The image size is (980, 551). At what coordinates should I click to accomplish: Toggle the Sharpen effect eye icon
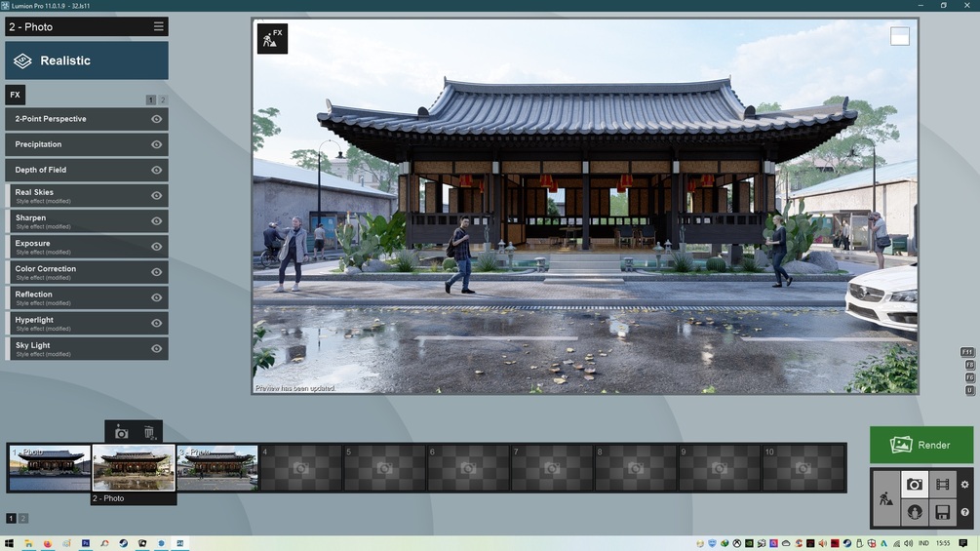coord(156,221)
